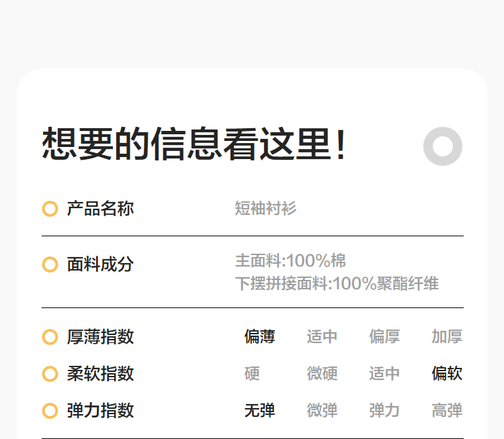Image resolution: width=504 pixels, height=439 pixels.
Task: Click the heading 想要的信息看这里!
Action: [x=194, y=144]
